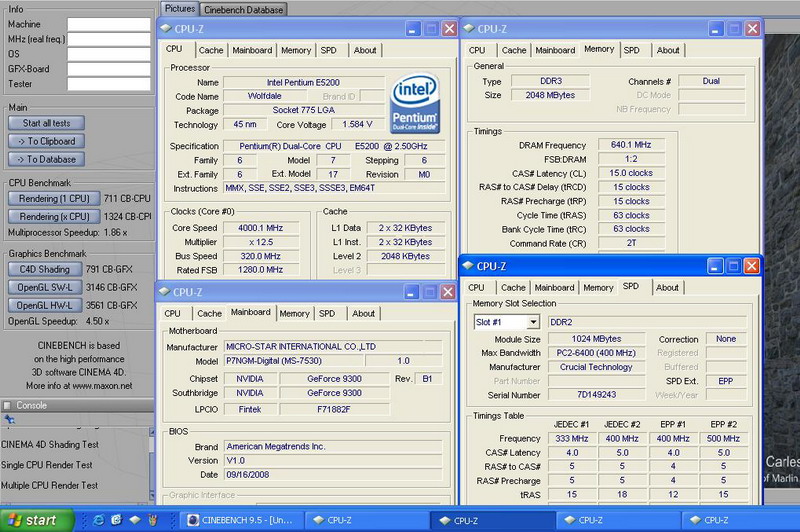Open SPD tab in CPU-Z processor window
This screenshot has height=532, width=800.
point(329,50)
